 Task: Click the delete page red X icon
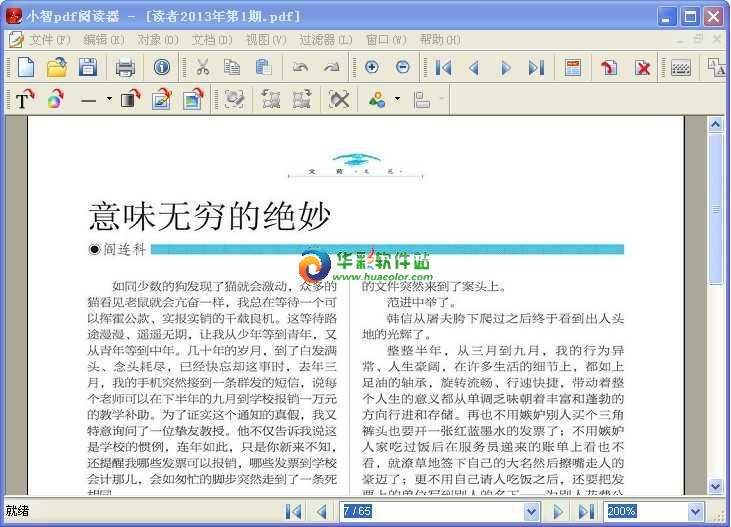(x=642, y=68)
